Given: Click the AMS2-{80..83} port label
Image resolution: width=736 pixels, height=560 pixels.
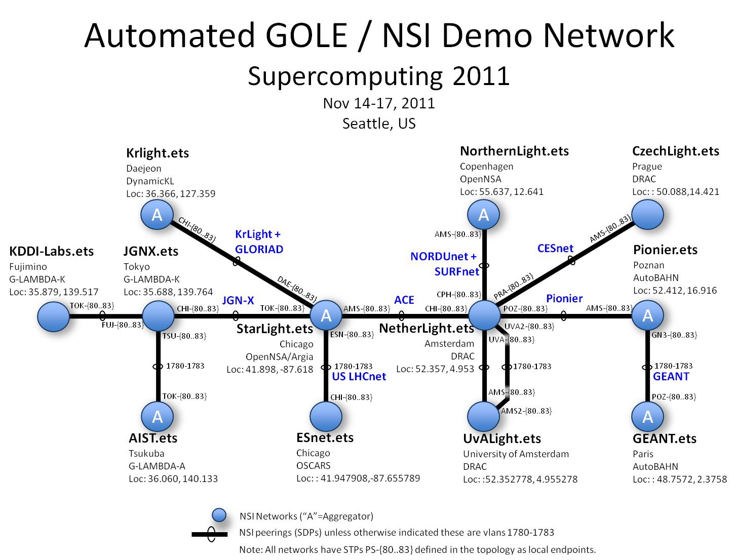Looking at the screenshot, I should (x=526, y=411).
